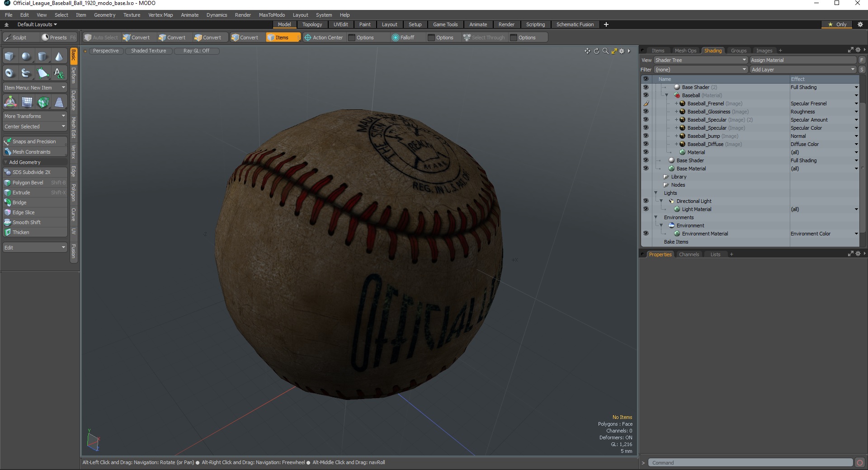This screenshot has width=868, height=470.
Task: Select the Tube helix tool
Action: pos(26,73)
